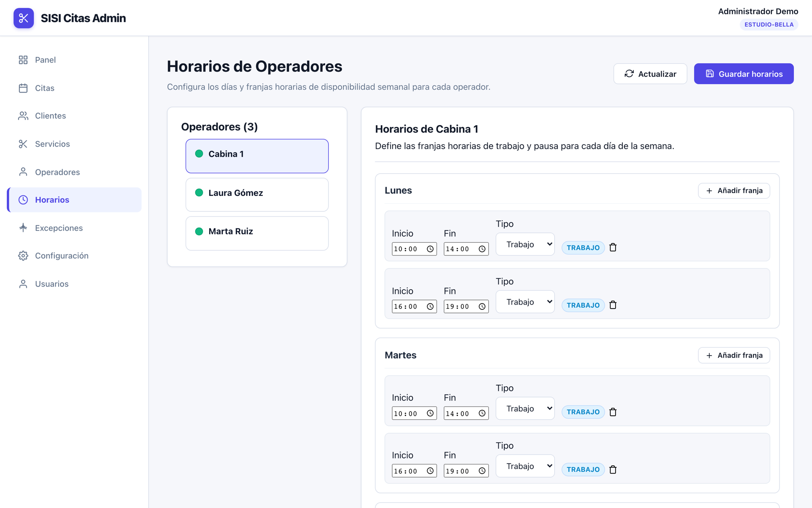This screenshot has width=812, height=508.
Task: Open Clientes in the sidebar
Action: point(74,116)
